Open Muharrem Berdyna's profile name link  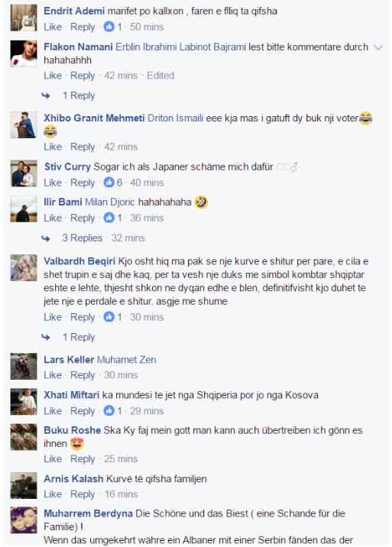pyautogui.click(x=89, y=513)
